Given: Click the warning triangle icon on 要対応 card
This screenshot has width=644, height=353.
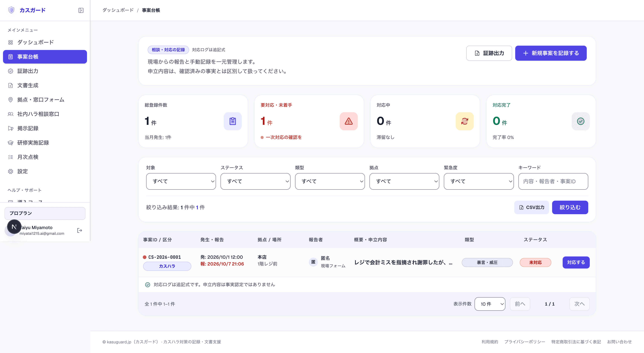Looking at the screenshot, I should click(349, 121).
